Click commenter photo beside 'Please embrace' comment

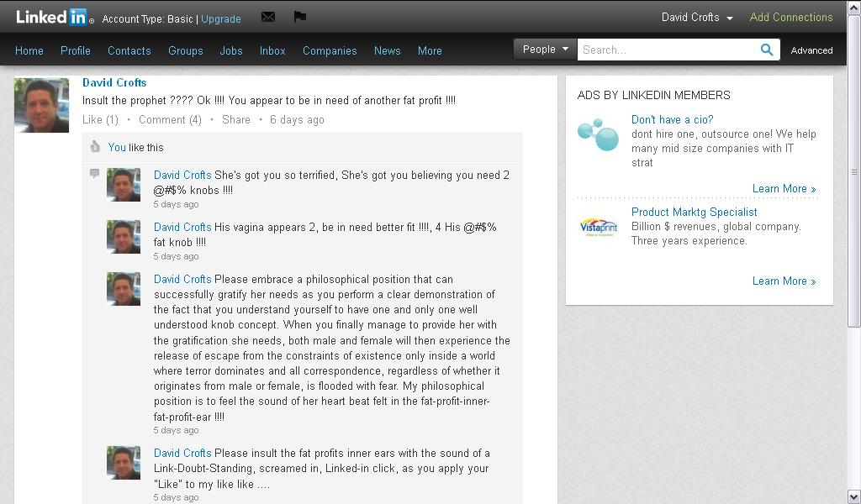tap(124, 289)
